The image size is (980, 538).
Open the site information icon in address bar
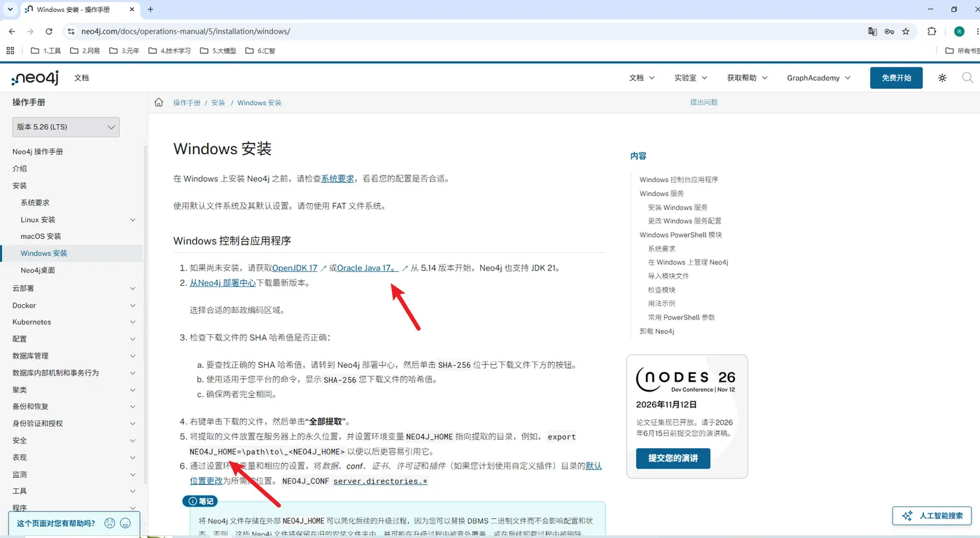[x=71, y=32]
